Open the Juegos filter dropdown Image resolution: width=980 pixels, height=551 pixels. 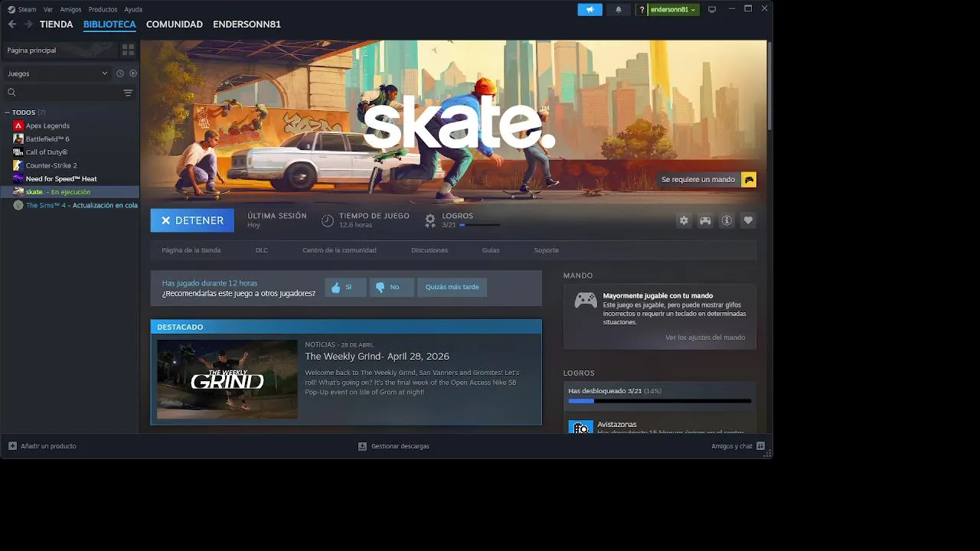57,73
